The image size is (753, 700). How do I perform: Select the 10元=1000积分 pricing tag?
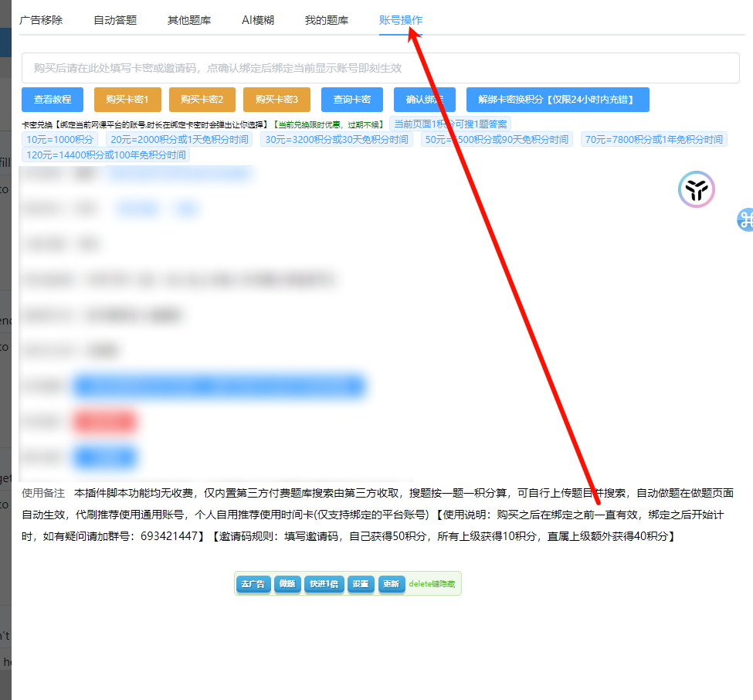60,140
